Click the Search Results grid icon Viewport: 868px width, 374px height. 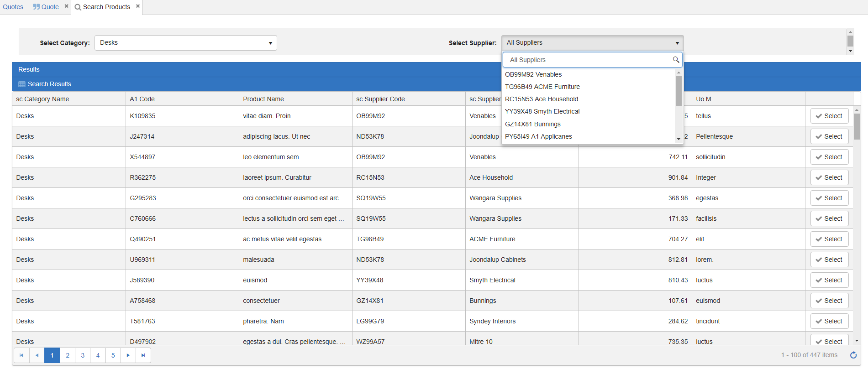tap(22, 84)
